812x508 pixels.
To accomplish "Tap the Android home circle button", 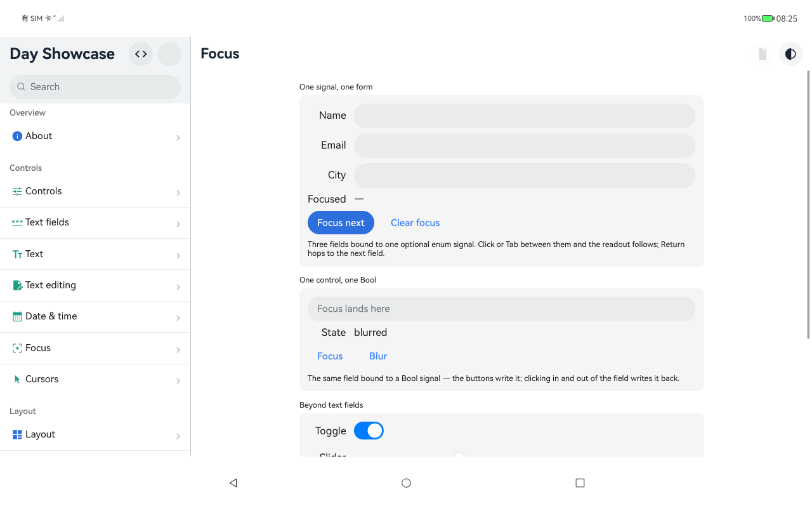I will (x=406, y=483).
